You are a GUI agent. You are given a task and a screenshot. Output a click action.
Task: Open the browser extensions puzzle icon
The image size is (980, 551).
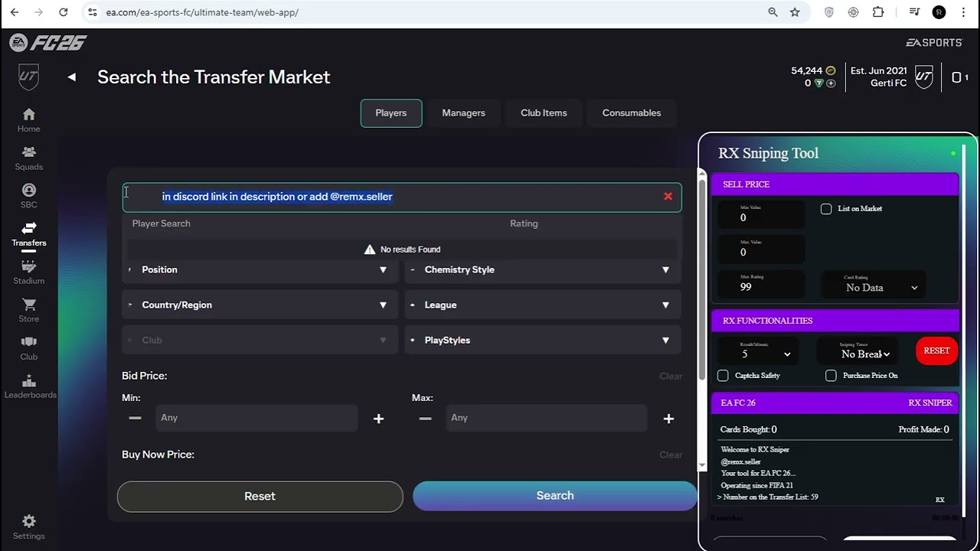pos(878,12)
